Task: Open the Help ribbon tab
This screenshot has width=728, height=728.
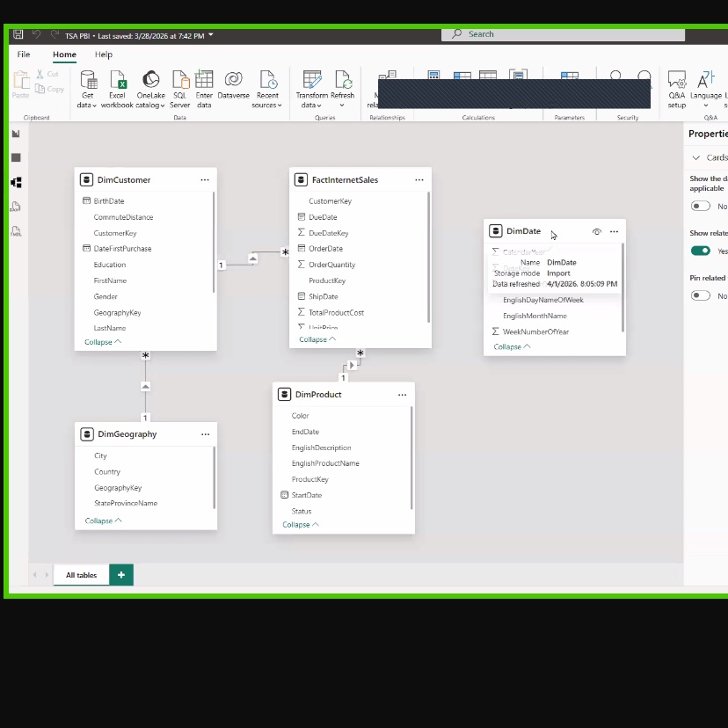Action: [104, 55]
